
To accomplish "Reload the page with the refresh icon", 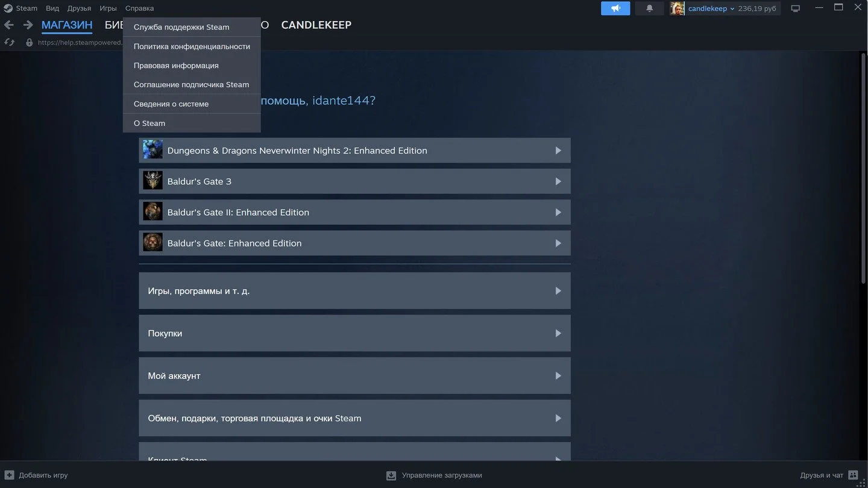I will tap(9, 43).
